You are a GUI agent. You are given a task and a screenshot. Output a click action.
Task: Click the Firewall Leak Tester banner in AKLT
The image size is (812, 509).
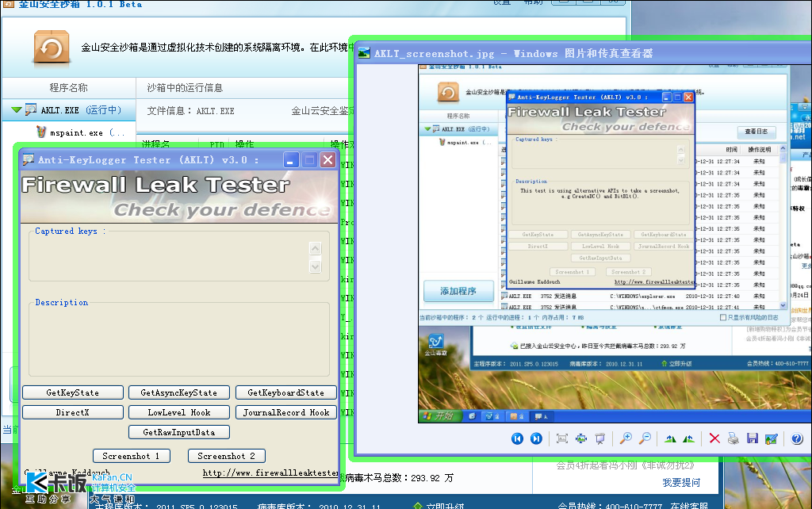point(178,197)
